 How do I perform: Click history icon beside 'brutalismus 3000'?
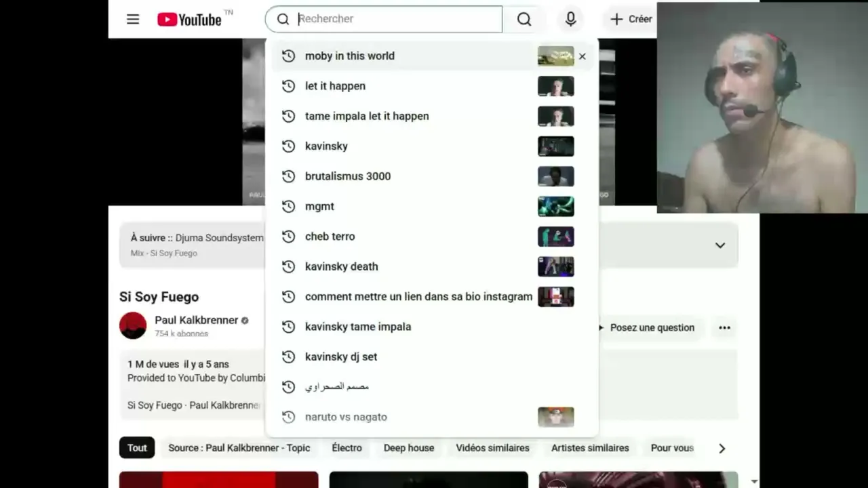(288, 176)
